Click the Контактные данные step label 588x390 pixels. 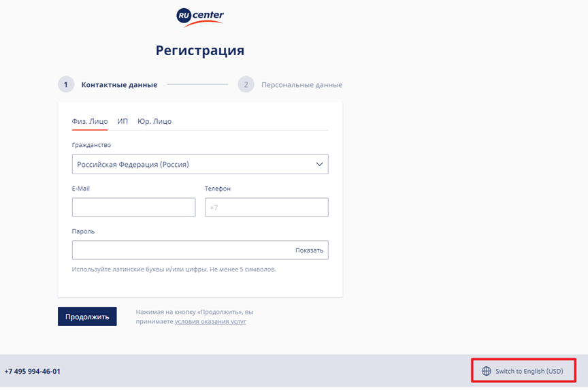click(x=119, y=85)
